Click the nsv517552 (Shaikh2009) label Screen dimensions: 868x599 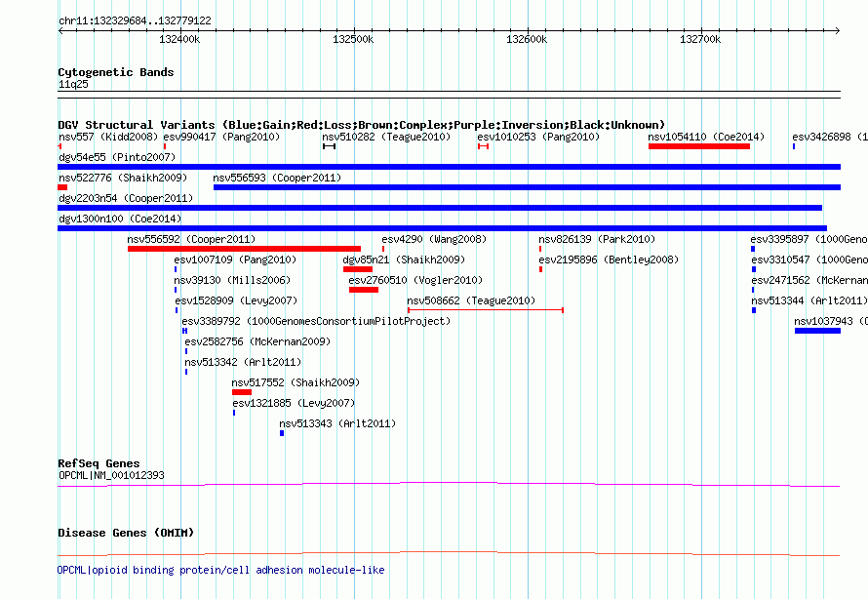coord(296,382)
